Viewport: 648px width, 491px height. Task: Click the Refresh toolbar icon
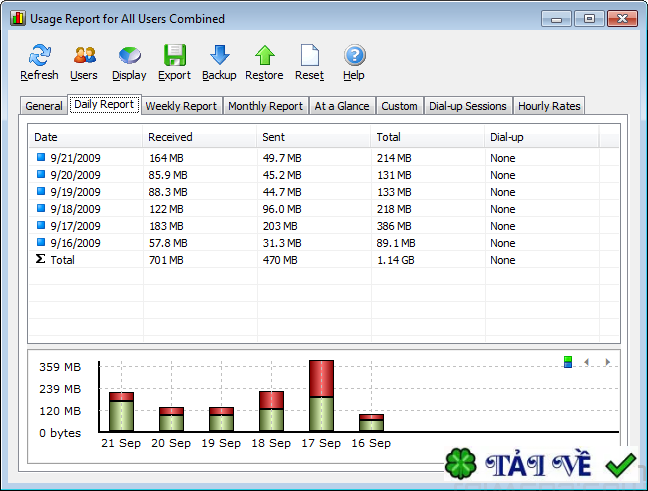coord(39,56)
